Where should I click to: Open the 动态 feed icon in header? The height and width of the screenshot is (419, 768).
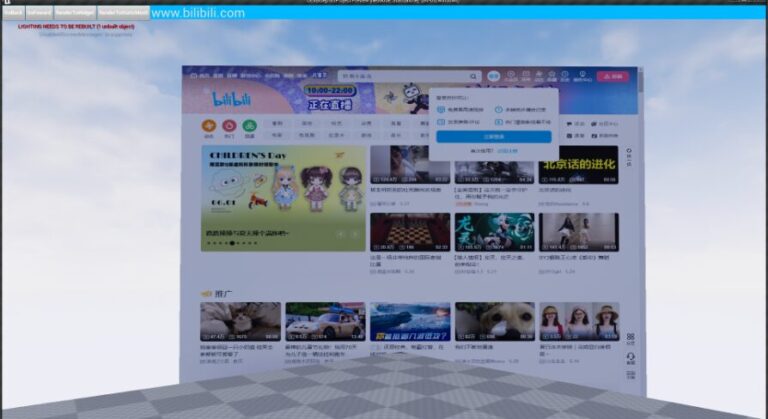539,76
